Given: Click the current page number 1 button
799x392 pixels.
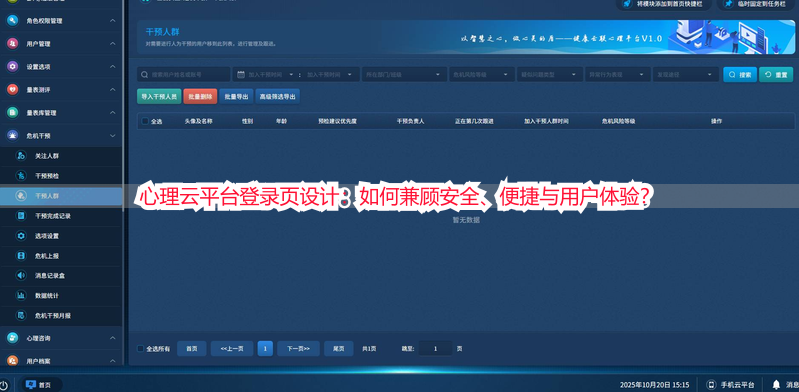Looking at the screenshot, I should click(265, 349).
